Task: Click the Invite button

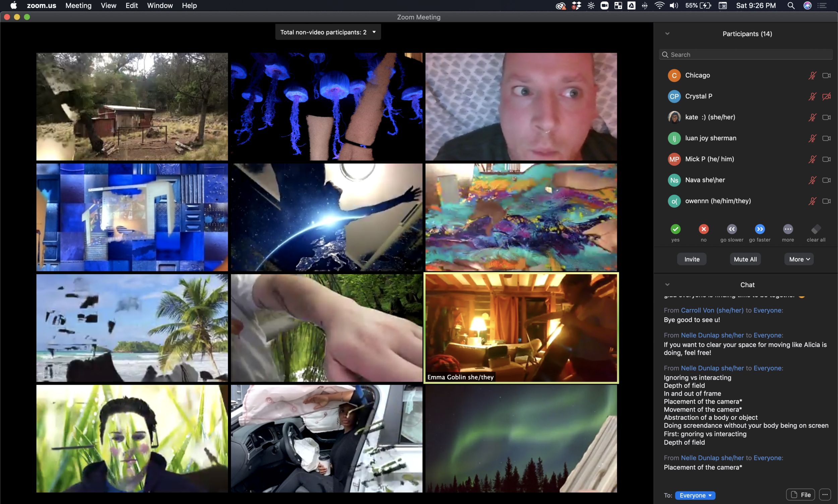Action: 692,259
